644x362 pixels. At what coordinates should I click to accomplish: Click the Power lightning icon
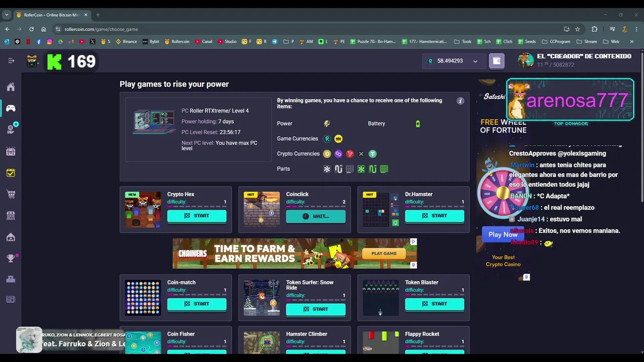click(327, 124)
